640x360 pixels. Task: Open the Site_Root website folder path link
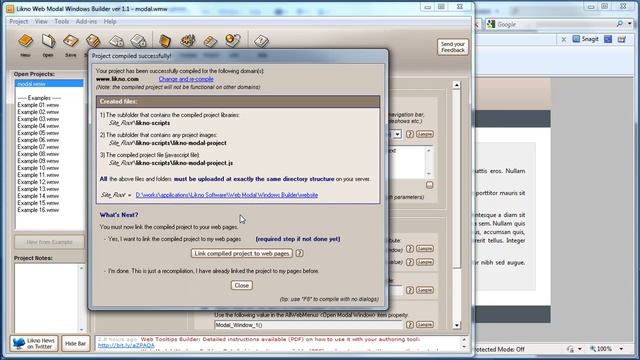coord(227,195)
